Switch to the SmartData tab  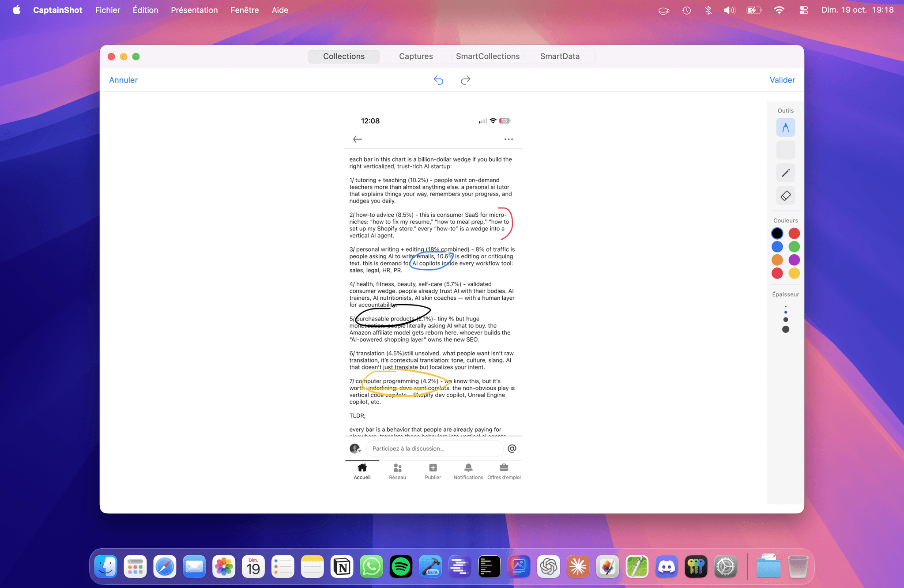click(559, 57)
